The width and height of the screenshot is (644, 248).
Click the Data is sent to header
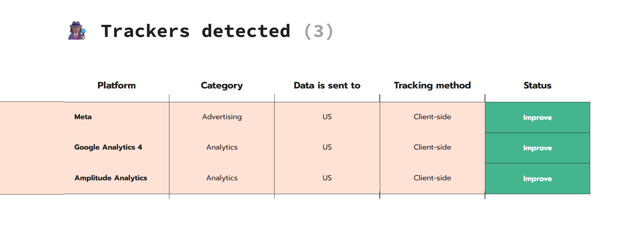[x=327, y=85]
